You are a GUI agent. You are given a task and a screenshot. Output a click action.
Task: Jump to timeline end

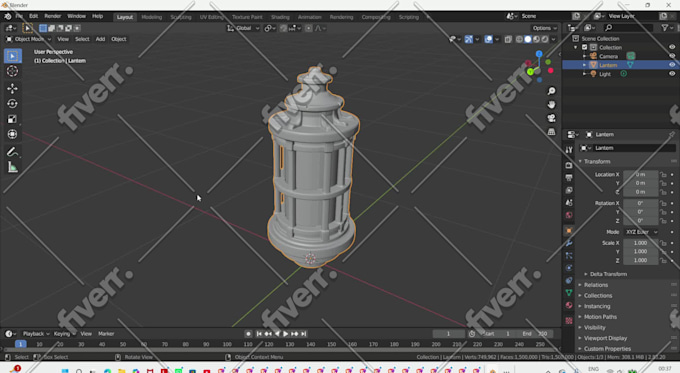304,334
